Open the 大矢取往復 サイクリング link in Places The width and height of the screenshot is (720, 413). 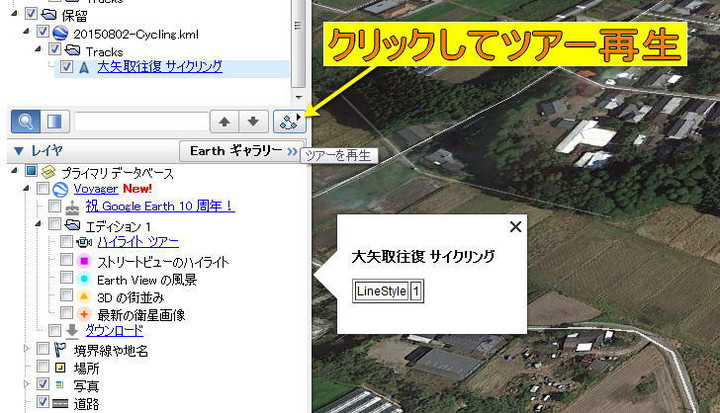pyautogui.click(x=159, y=67)
